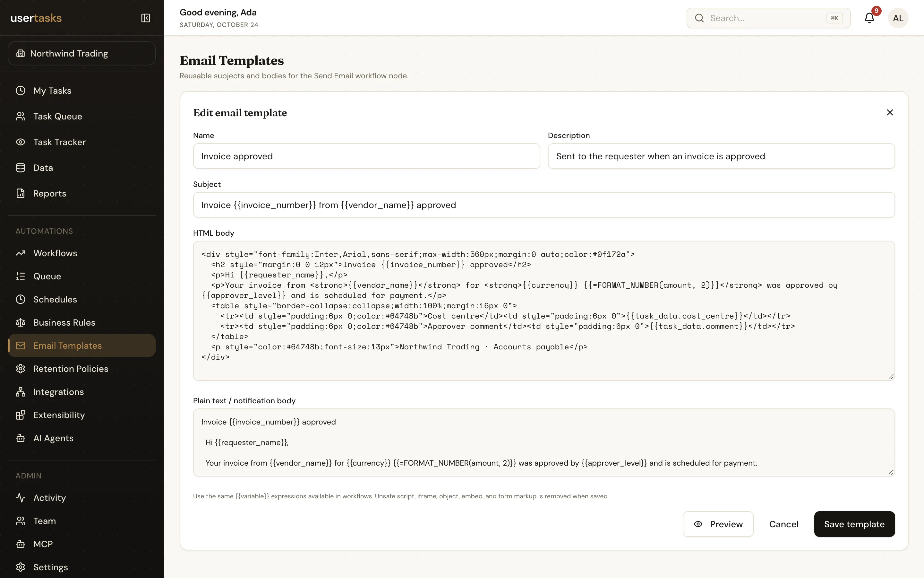The height and width of the screenshot is (578, 924).
Task: Click Cancel to discard edits
Action: [783, 524]
